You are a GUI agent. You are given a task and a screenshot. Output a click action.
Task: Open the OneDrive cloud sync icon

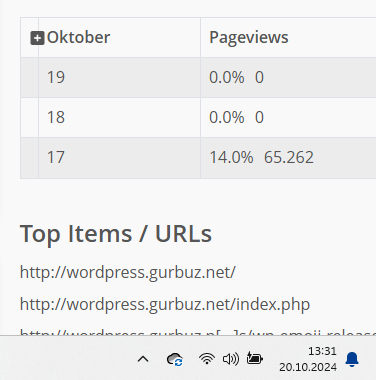175,359
